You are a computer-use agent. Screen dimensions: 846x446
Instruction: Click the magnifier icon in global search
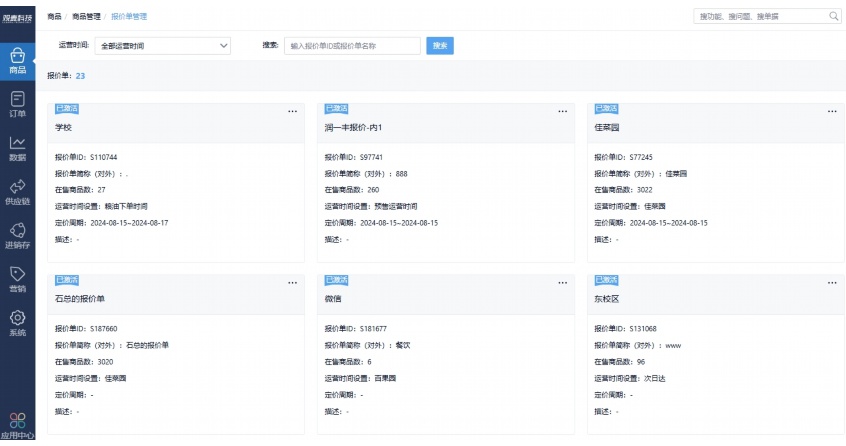pyautogui.click(x=834, y=16)
